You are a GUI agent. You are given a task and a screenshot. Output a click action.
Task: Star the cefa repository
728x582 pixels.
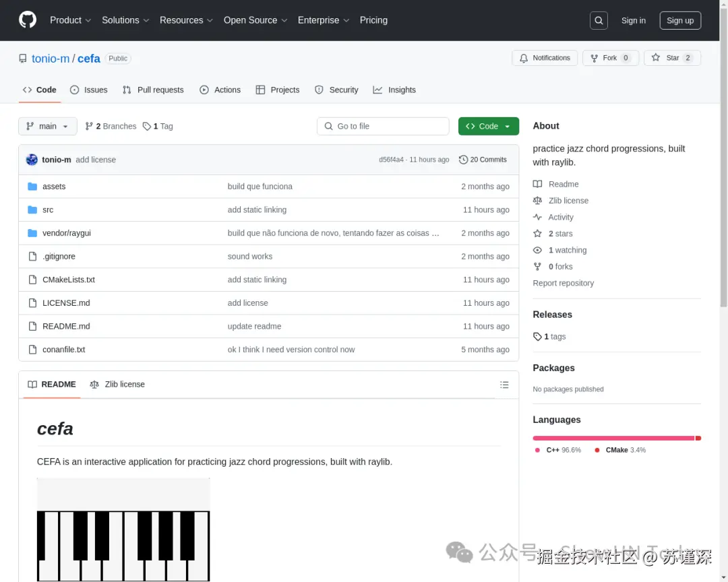click(672, 58)
